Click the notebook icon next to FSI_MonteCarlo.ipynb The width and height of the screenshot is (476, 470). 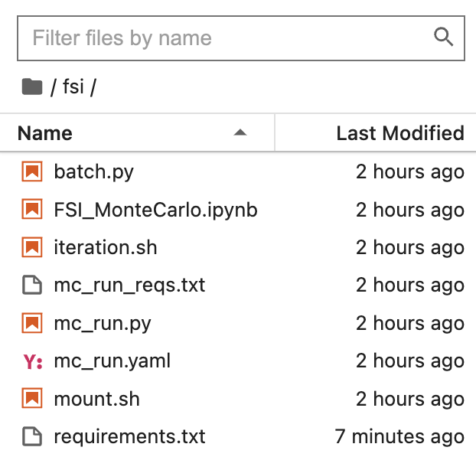31,210
